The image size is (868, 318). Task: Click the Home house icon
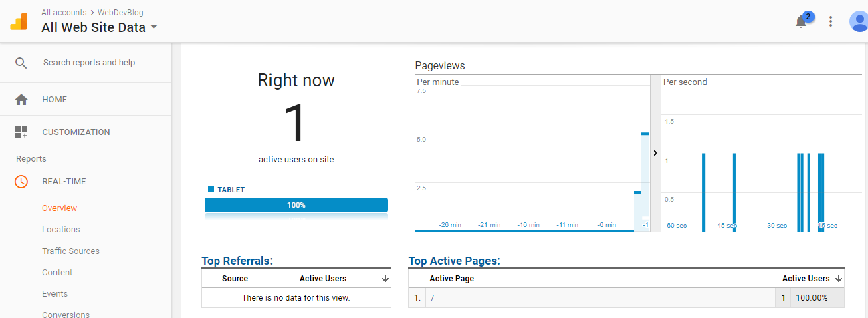(21, 100)
